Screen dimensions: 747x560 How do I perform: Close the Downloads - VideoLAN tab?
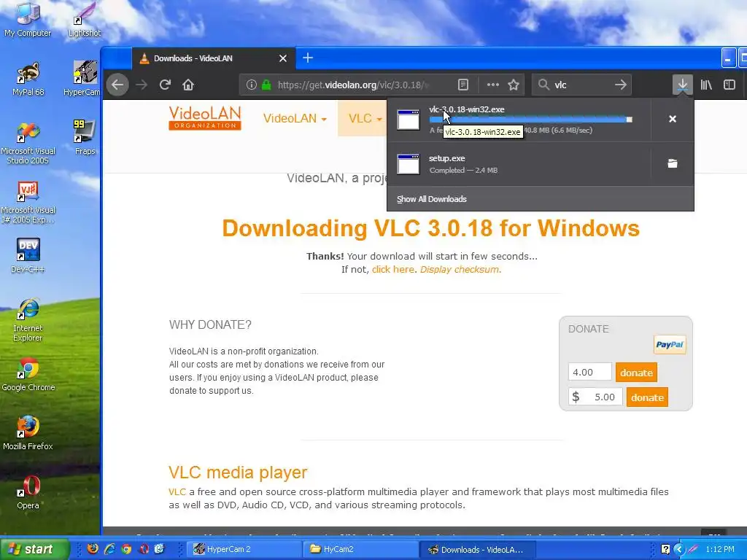coord(283,58)
